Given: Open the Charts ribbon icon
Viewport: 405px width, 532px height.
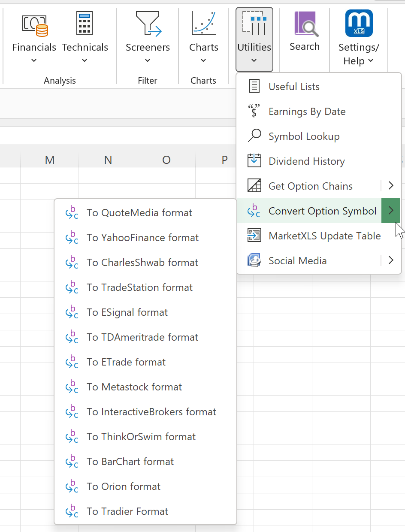Looking at the screenshot, I should click(x=203, y=24).
